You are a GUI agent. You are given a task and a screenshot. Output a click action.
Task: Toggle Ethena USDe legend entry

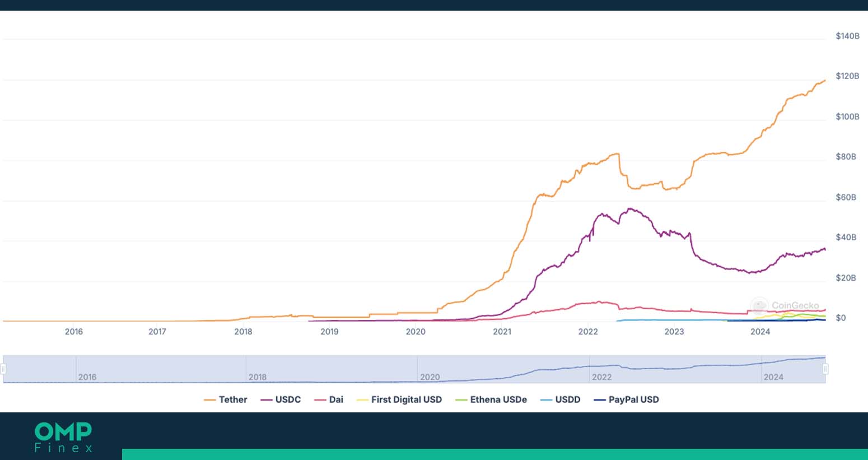click(x=491, y=399)
